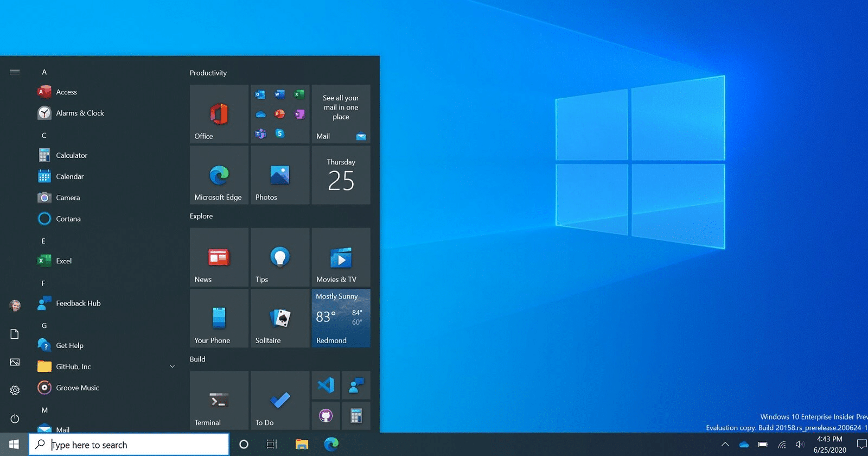Launch Microsoft Edge from the Start tile

click(x=219, y=175)
